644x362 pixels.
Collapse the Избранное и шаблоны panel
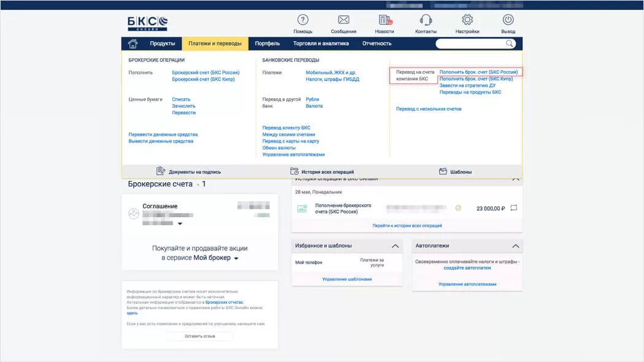395,245
